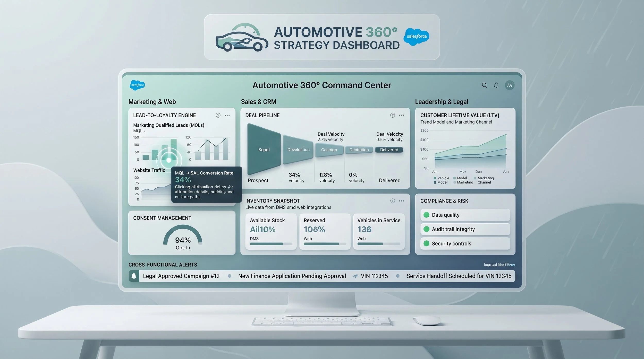Click refresh icon on Deal Pipeline card
This screenshot has height=359, width=644.
(392, 115)
